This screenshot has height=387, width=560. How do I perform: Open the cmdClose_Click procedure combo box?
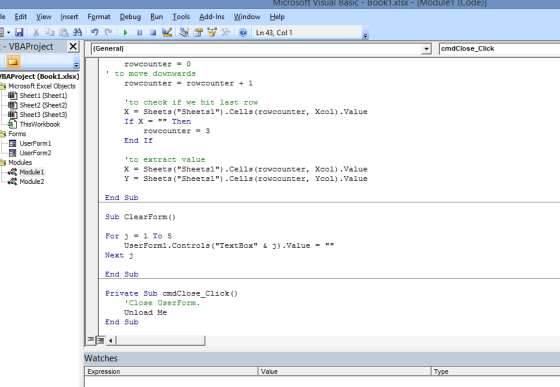499,49
